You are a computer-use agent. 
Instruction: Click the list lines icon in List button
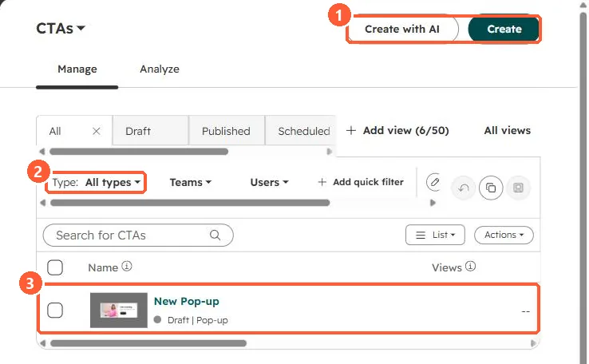(421, 235)
